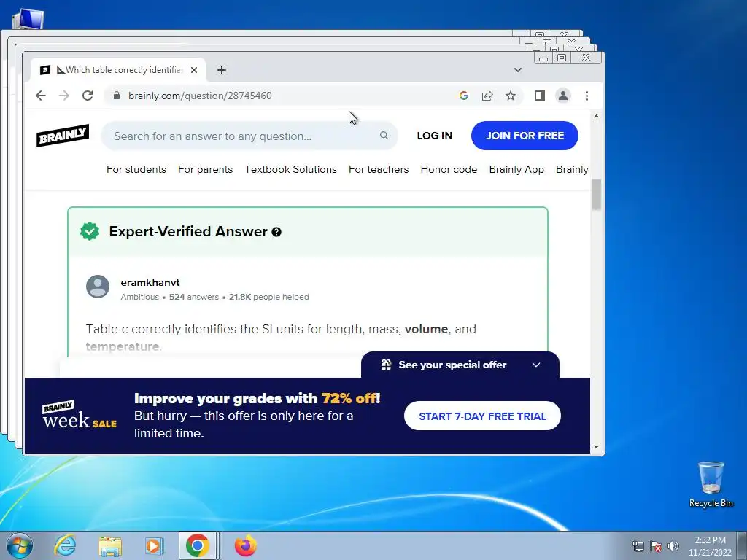The width and height of the screenshot is (747, 560).
Task: Click in the address bar URL
Action: click(200, 96)
